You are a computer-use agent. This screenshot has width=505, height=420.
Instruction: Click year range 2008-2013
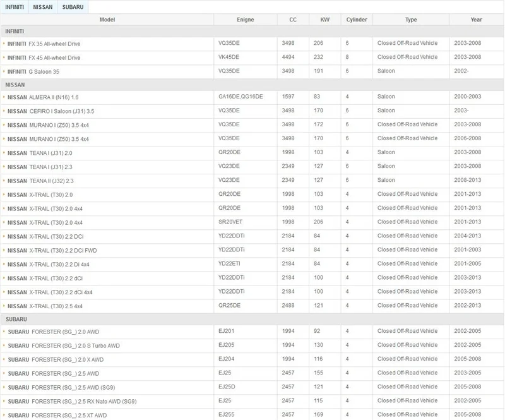click(467, 180)
